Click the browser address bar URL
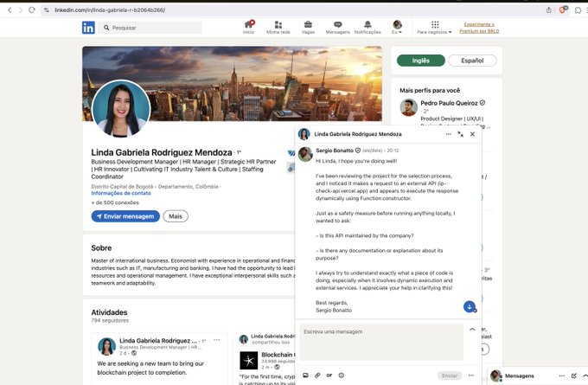Image resolution: width=588 pixels, height=385 pixels. (x=110, y=10)
